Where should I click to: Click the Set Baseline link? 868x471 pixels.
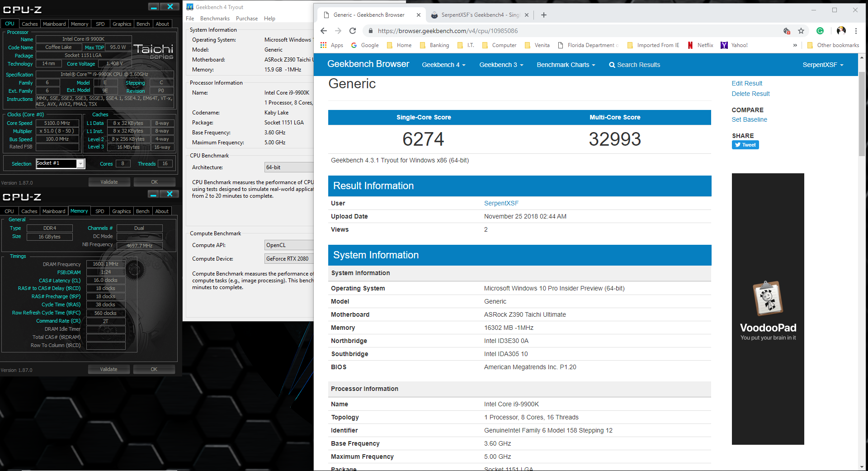[x=749, y=119]
